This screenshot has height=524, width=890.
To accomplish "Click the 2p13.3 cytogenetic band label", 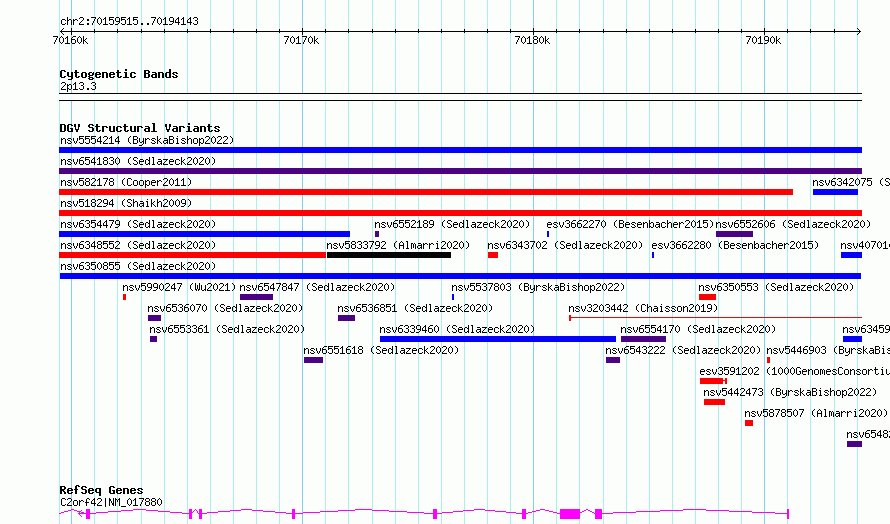I will click(78, 86).
